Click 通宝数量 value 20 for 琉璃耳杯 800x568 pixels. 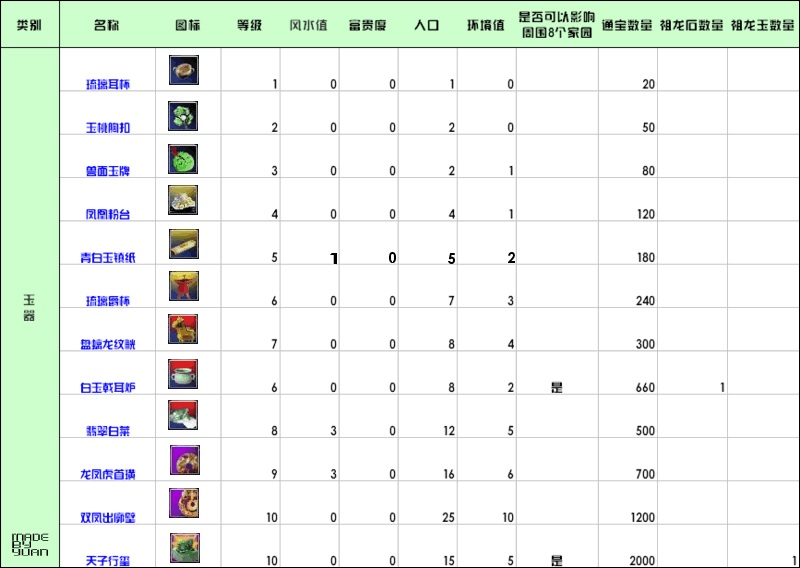pyautogui.click(x=648, y=84)
